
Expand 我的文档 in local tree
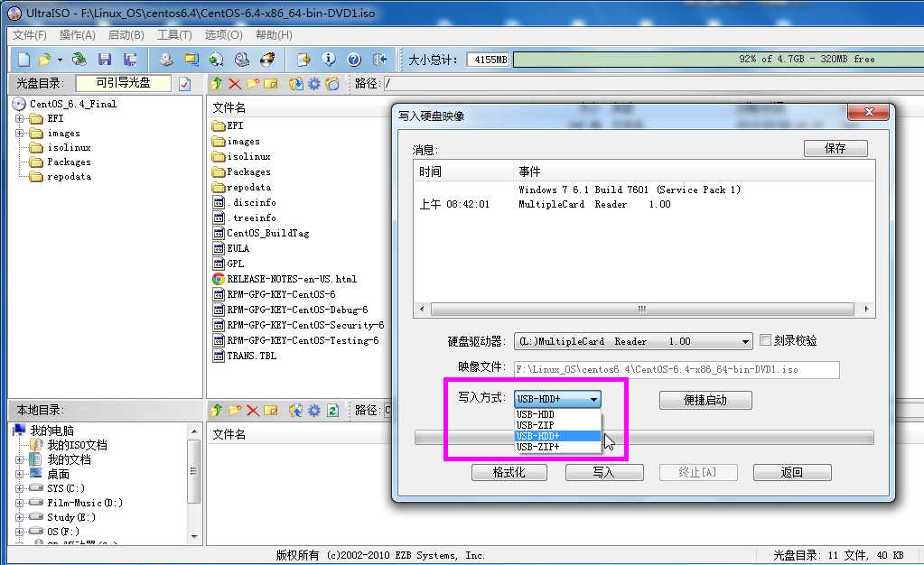point(20,459)
